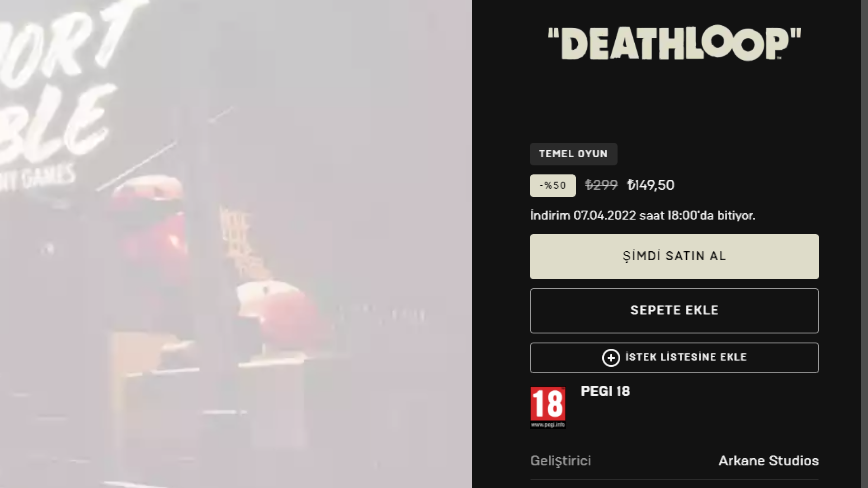Add to wishlist via İSTEK LİSTESİNE EKLE
This screenshot has height=488, width=868.
(674, 358)
